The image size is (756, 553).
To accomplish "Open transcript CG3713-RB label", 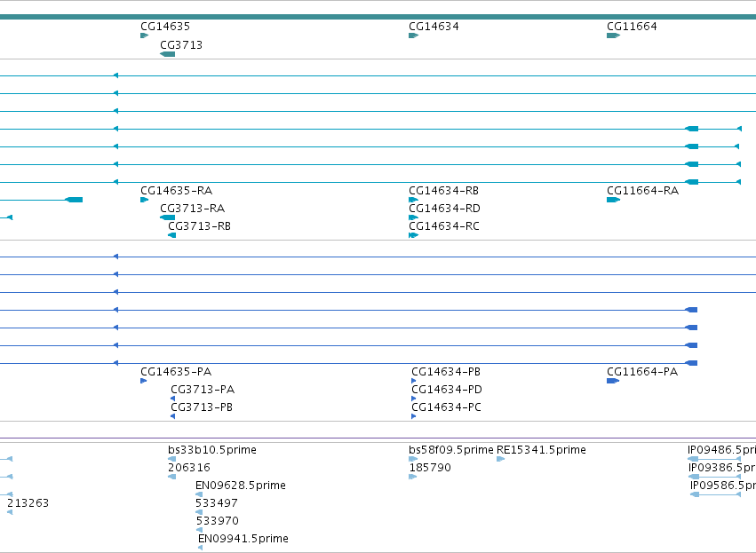I will 199,226.
